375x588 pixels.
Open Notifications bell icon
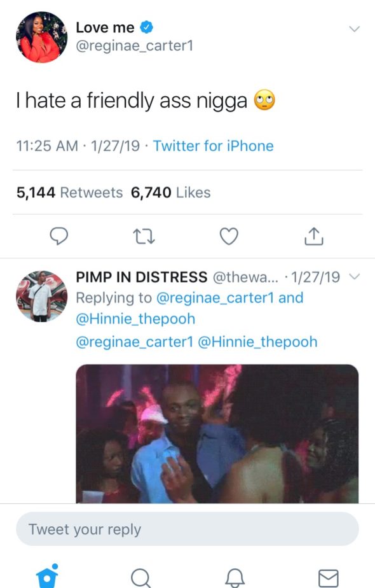pyautogui.click(x=235, y=578)
